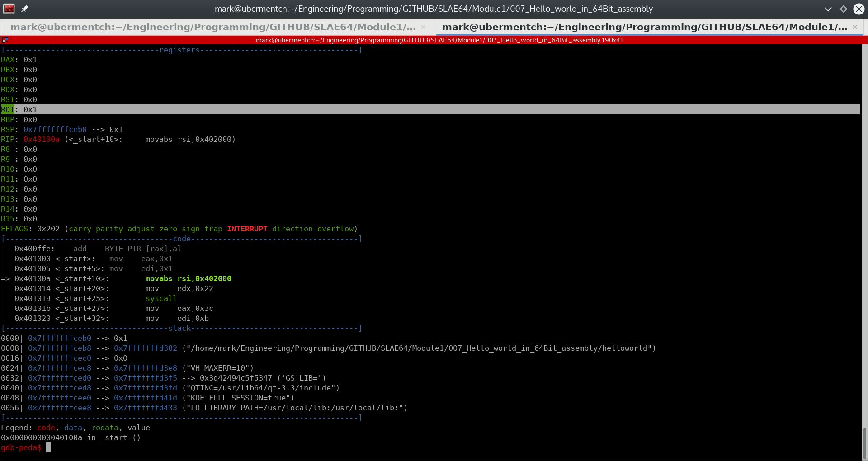Click the red INTERRUPT flag text
868x461 pixels.
pos(247,229)
